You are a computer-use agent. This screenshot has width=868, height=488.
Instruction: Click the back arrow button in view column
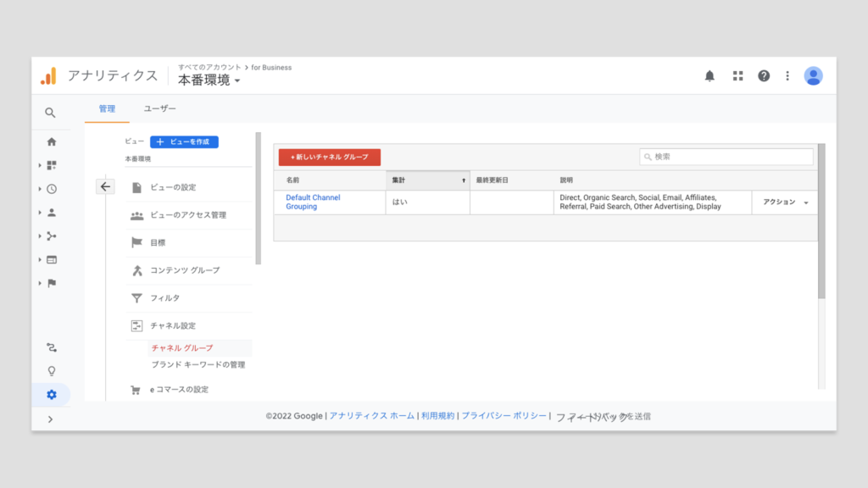[105, 187]
